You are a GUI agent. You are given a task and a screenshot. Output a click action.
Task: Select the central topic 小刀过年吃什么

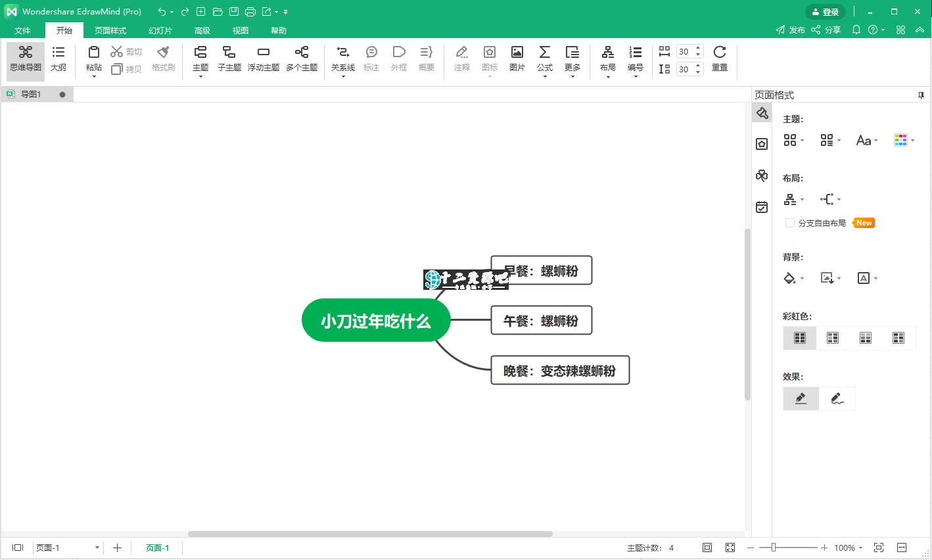(x=376, y=321)
